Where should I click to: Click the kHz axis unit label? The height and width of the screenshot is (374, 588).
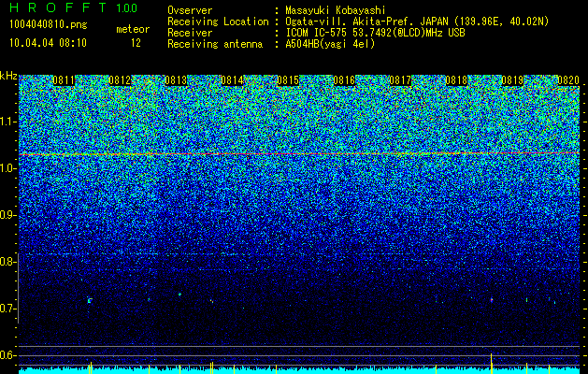tap(8, 76)
